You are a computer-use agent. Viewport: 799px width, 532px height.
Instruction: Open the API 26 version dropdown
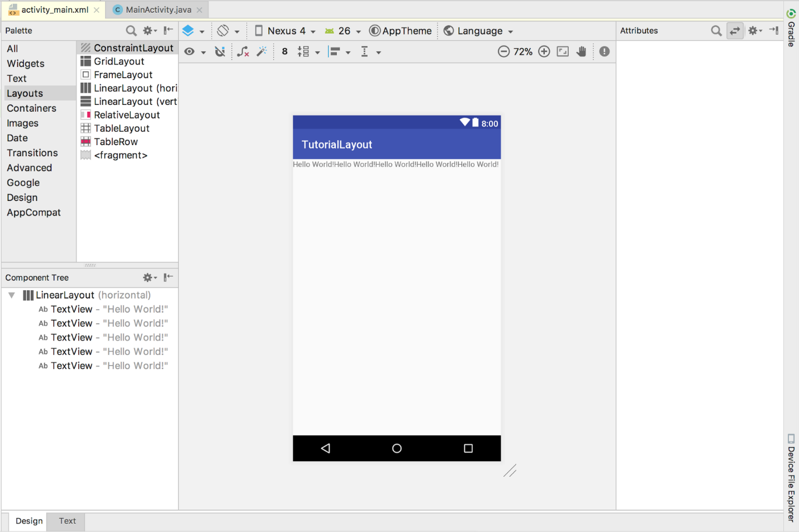coord(342,31)
